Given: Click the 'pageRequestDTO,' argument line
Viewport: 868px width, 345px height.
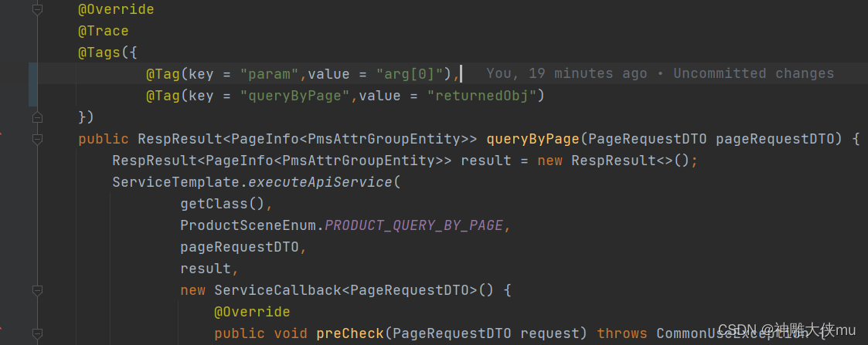Looking at the screenshot, I should (x=243, y=247).
